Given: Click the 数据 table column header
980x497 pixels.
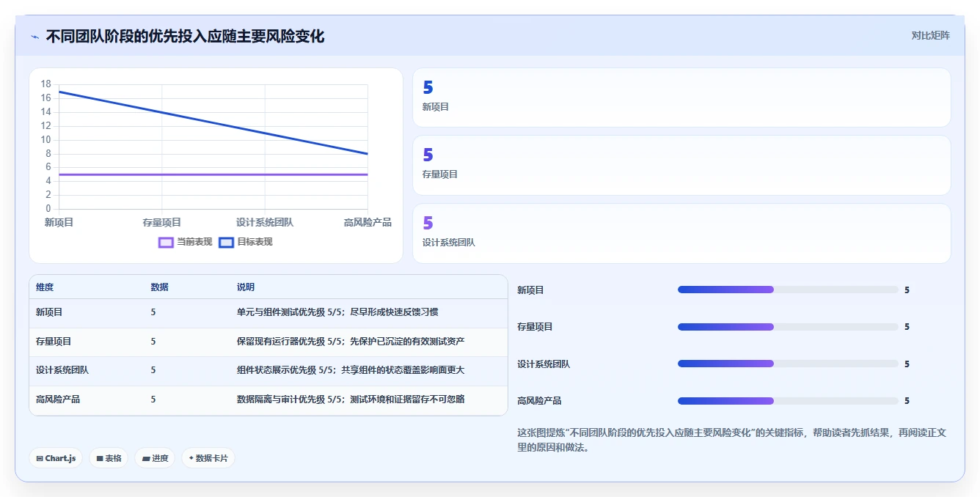Looking at the screenshot, I should coord(160,287).
